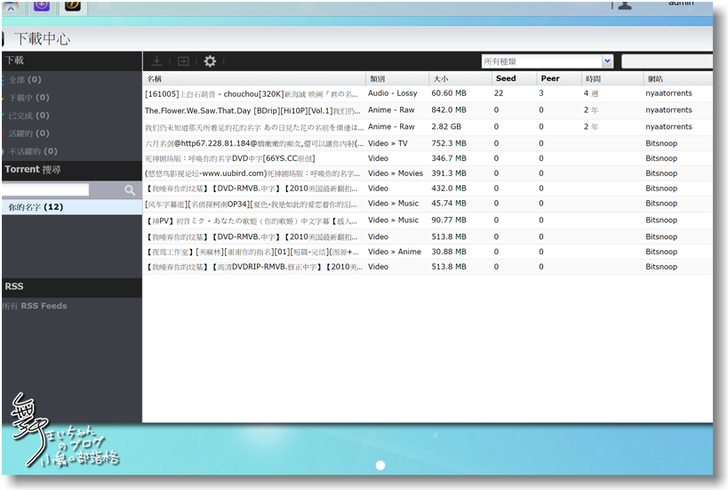728x490 pixels.
Task: Expand the 下載 section header
Action: coord(72,60)
